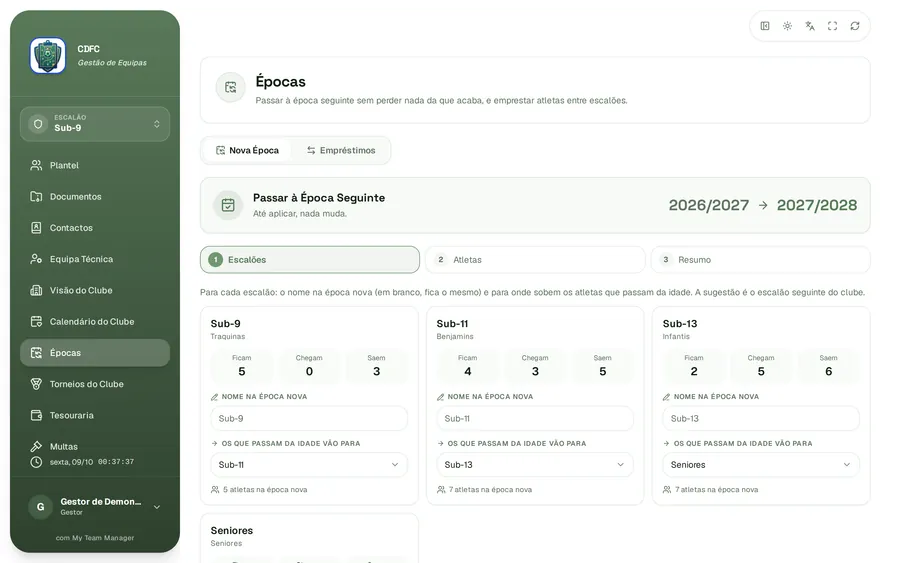Click the Traquinas subtitle
This screenshot has height=563, width=900.
228,336
